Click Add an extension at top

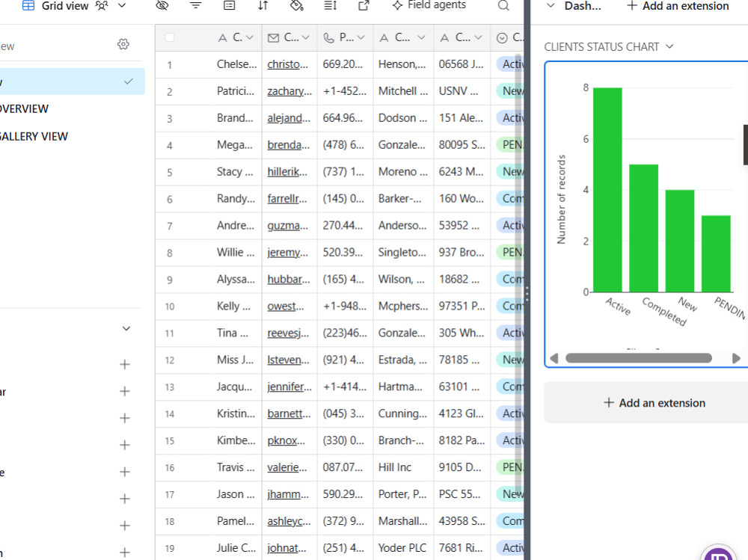678,6
